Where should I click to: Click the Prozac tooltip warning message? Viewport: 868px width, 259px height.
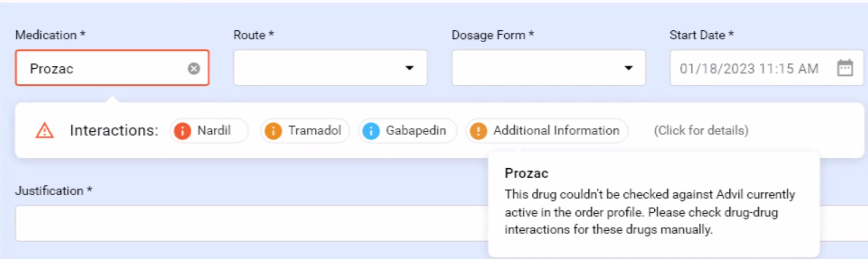[x=649, y=212]
